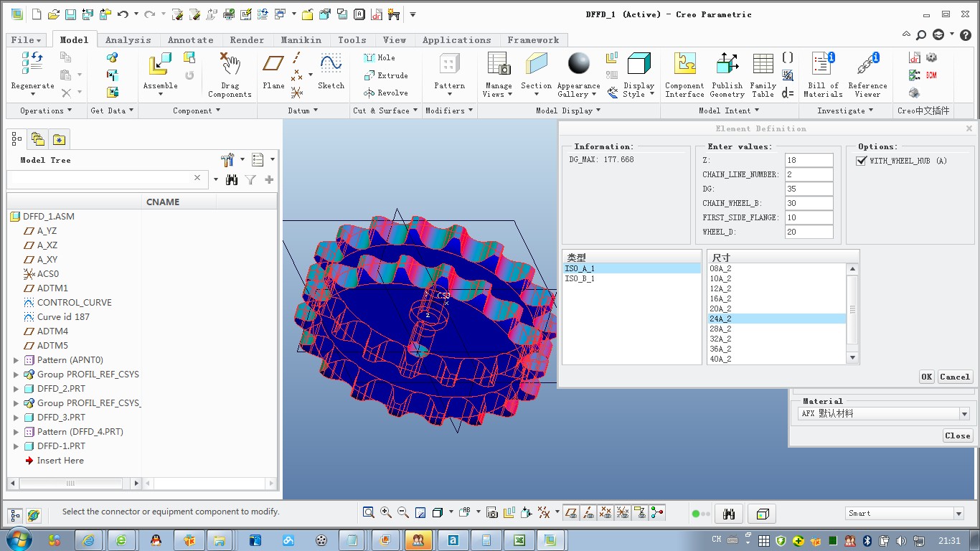Screen dimensions: 980x551
Task: Click the Zoom In icon in bottom toolbar
Action: 386,512
